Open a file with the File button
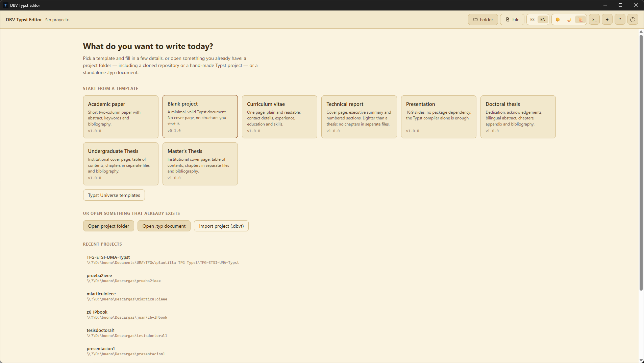644x363 pixels. [512, 20]
